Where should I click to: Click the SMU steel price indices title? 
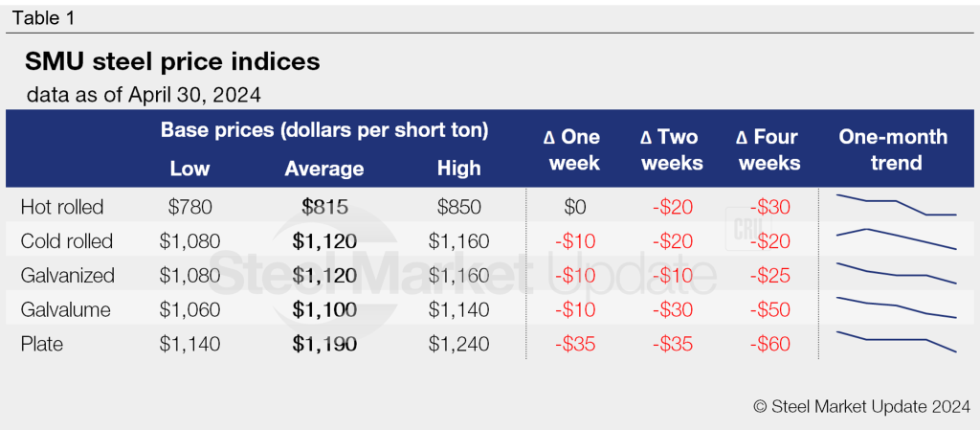point(172,63)
